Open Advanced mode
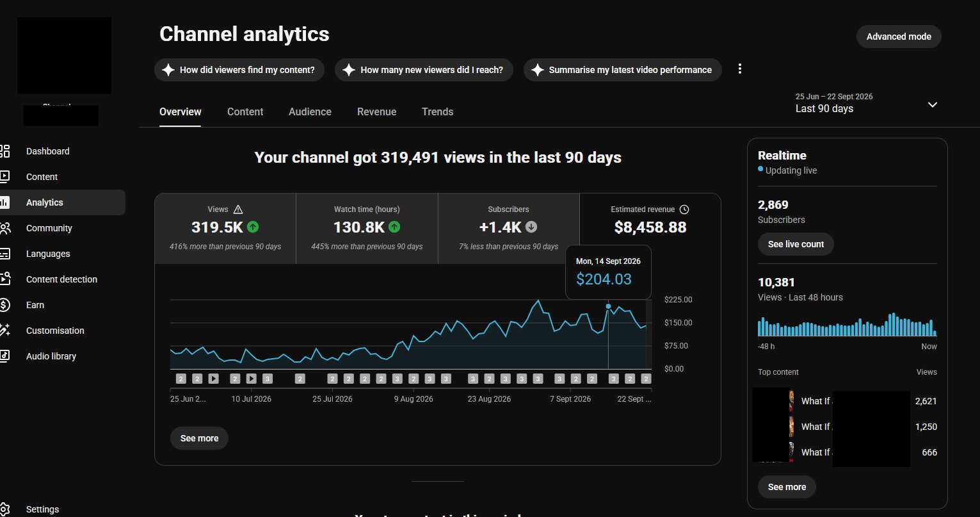 tap(899, 37)
